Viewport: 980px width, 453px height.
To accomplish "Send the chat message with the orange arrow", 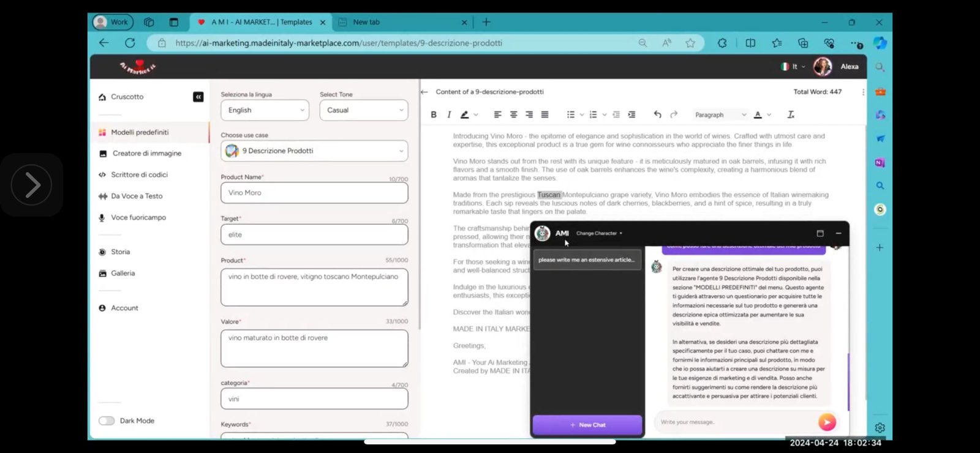I will pyautogui.click(x=826, y=422).
